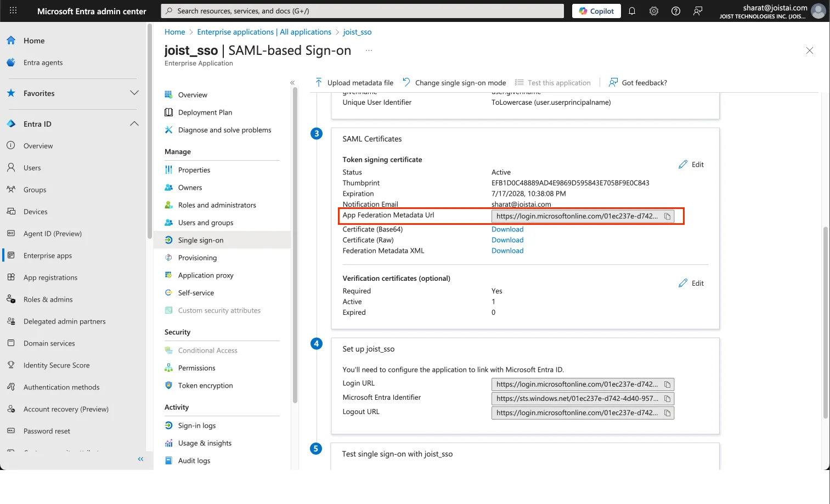Open Enterprise applications | All applications breadcrumb

click(264, 32)
